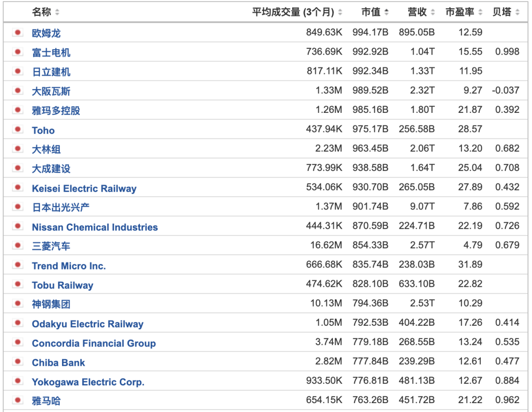Click the Japan flag icon beside Toho
The width and height of the screenshot is (532, 412).
coord(18,129)
